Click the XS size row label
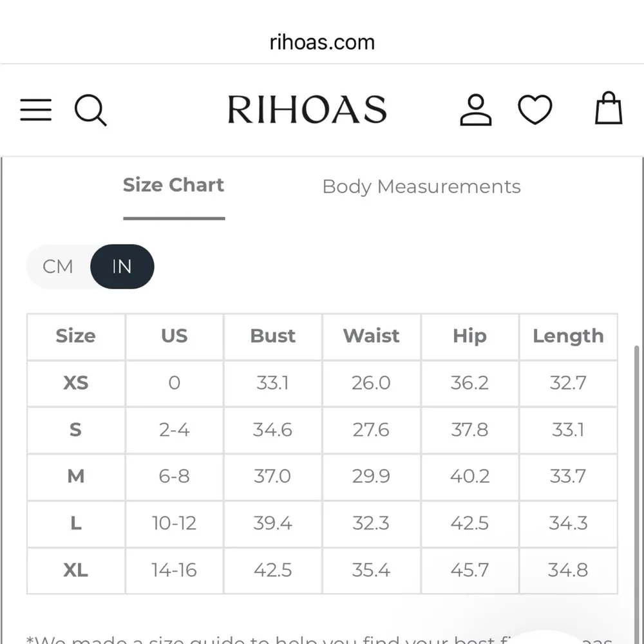This screenshot has width=644, height=644. (x=75, y=383)
